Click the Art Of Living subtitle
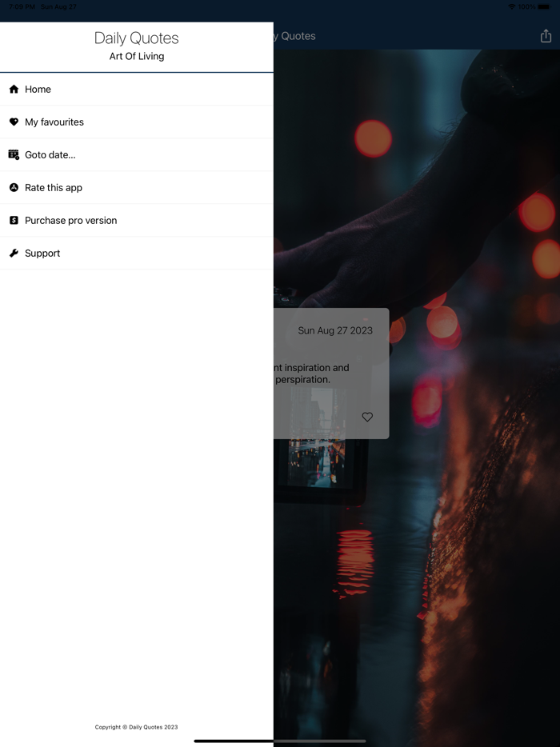 (x=137, y=56)
